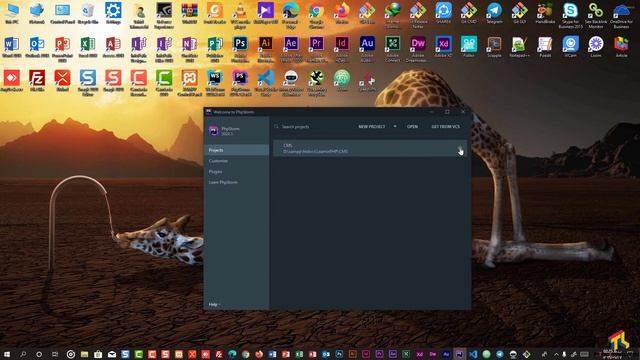The height and width of the screenshot is (360, 640).
Task: Open the VLC media player shortcut
Action: [x=240, y=15]
